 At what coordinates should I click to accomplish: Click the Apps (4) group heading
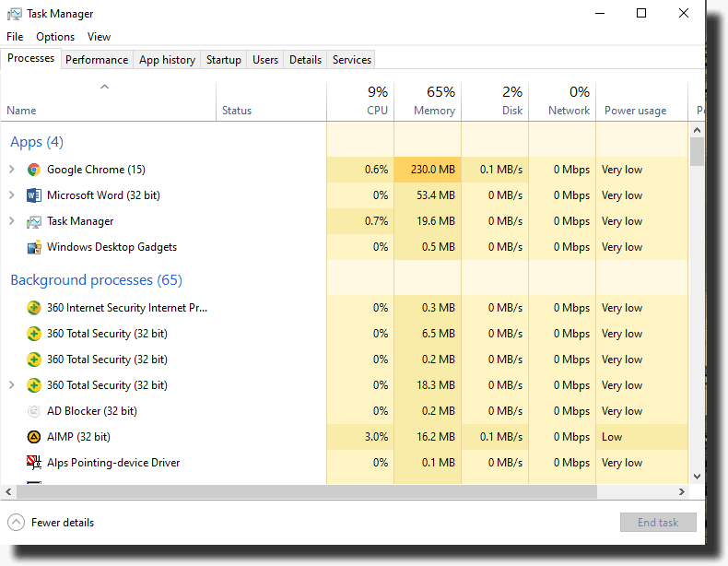pyautogui.click(x=37, y=142)
